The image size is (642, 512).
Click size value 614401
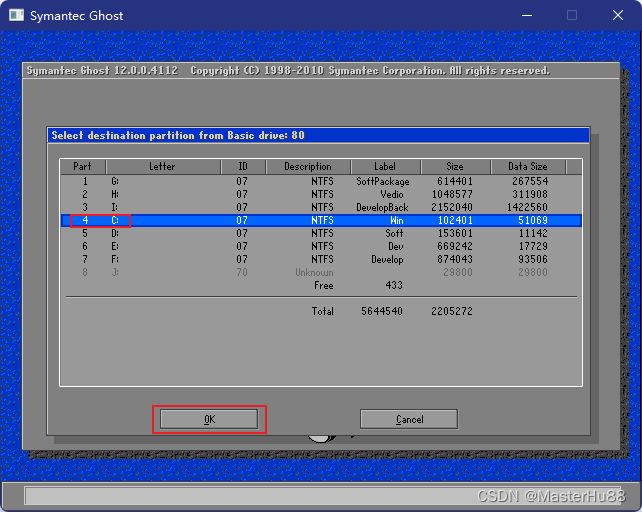[x=455, y=181]
